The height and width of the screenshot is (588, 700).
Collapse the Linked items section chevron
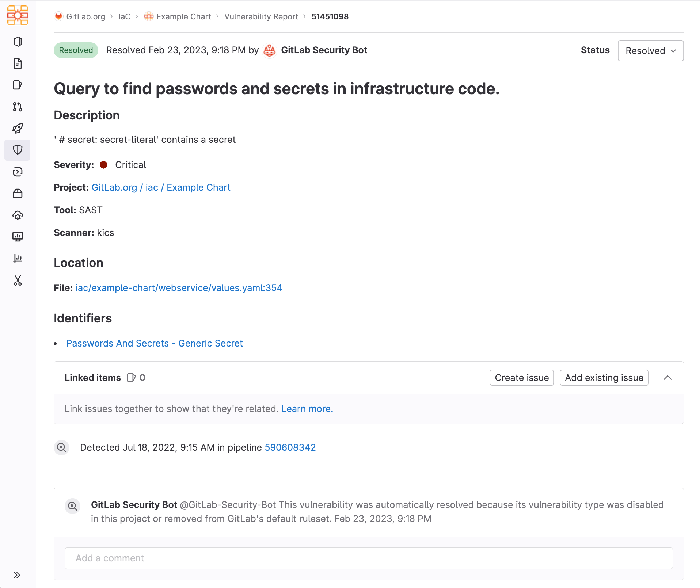[x=668, y=378]
